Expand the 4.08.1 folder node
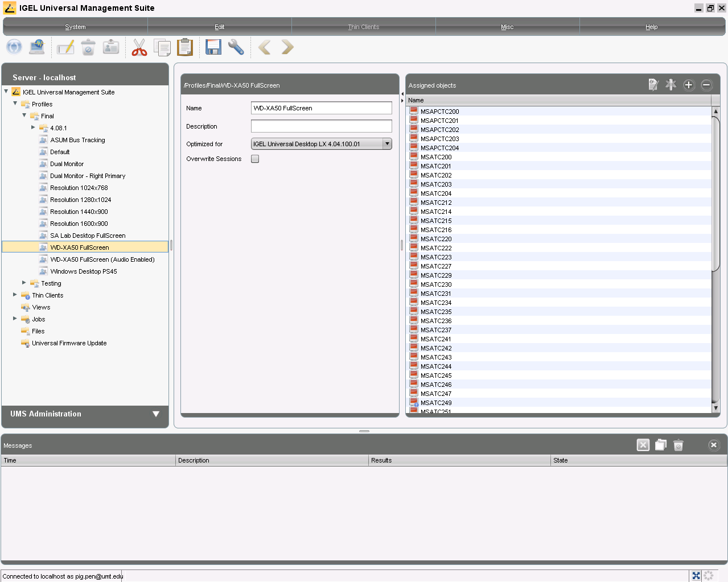 [x=34, y=127]
